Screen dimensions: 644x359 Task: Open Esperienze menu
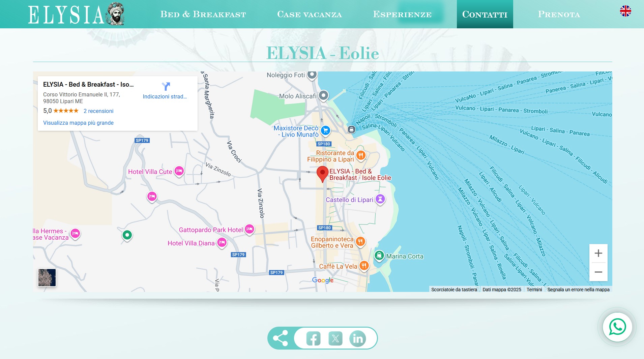[x=402, y=14]
